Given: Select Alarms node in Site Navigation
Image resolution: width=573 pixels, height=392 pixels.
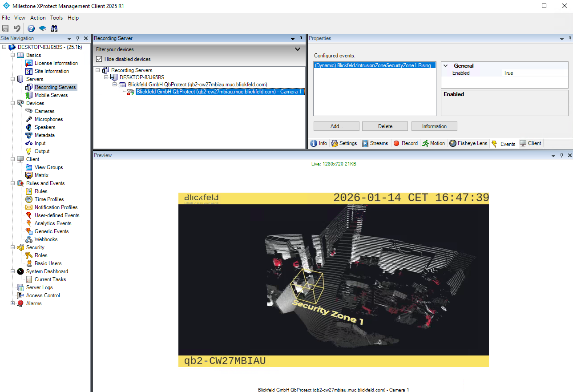Looking at the screenshot, I should 33,303.
